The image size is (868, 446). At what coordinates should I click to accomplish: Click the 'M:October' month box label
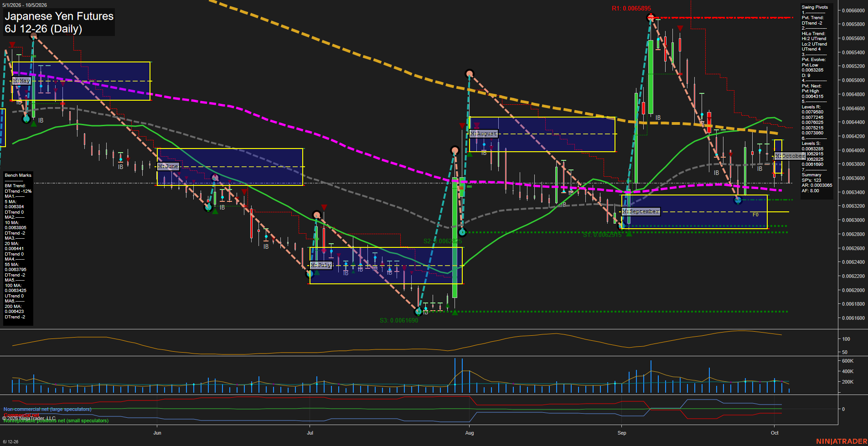(x=790, y=156)
